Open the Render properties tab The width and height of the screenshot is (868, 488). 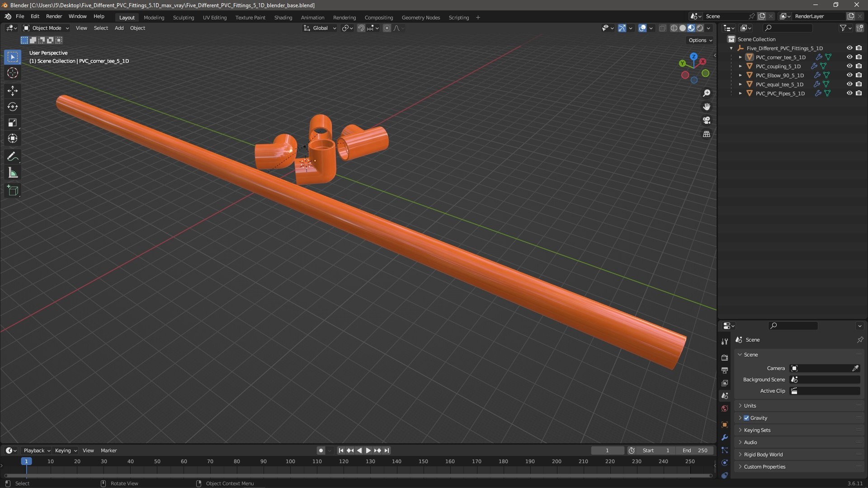point(725,357)
